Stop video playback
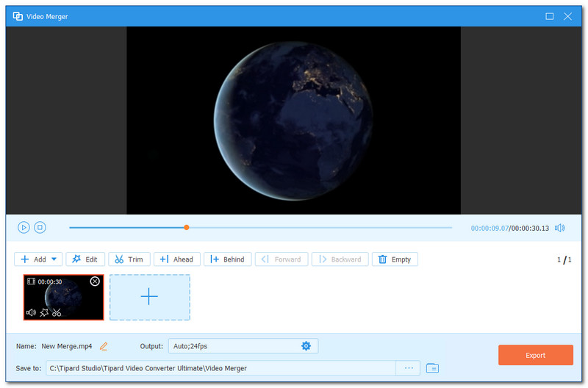This screenshot has height=388, width=588. pyautogui.click(x=40, y=228)
